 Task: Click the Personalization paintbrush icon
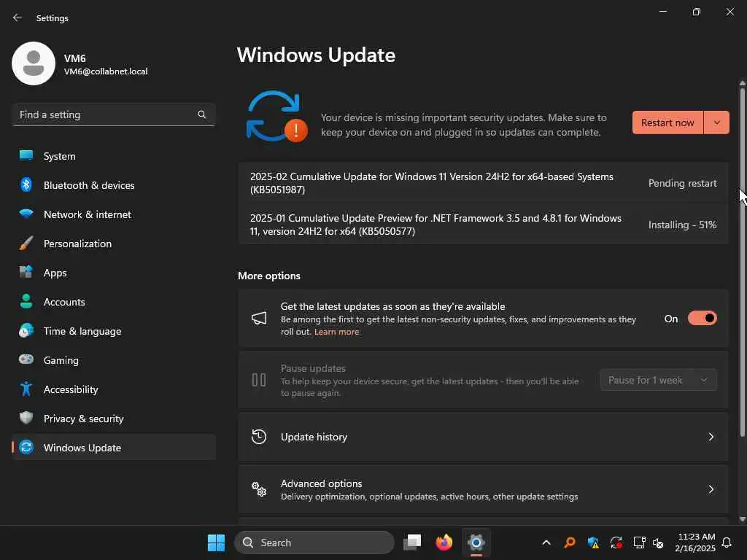click(x=26, y=244)
